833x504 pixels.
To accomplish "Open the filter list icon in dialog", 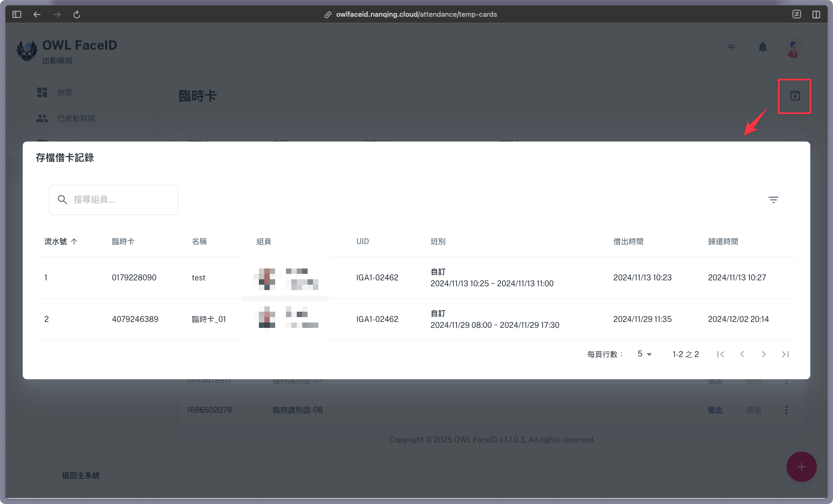I will click(x=773, y=200).
